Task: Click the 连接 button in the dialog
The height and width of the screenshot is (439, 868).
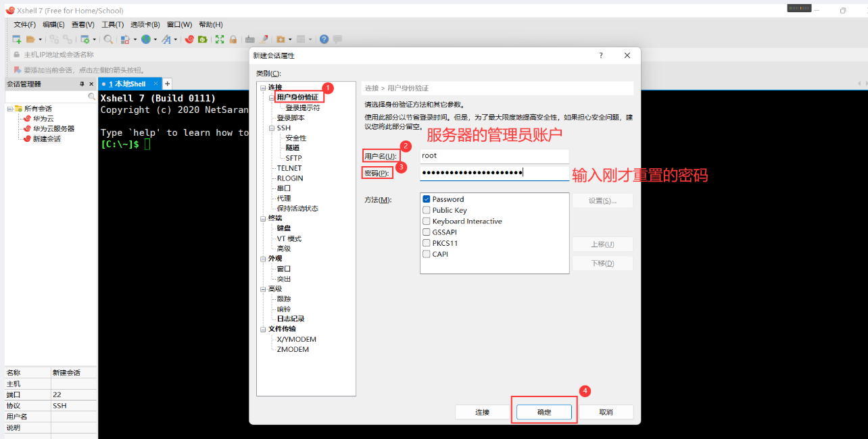Action: click(x=482, y=412)
